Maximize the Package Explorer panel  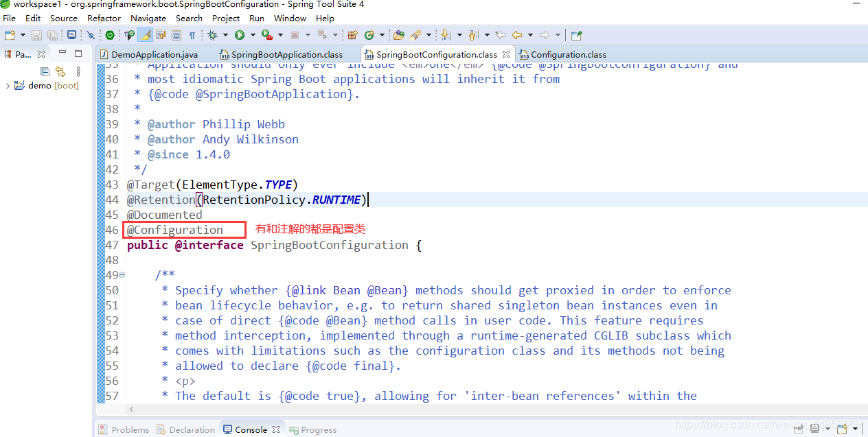pyautogui.click(x=78, y=53)
